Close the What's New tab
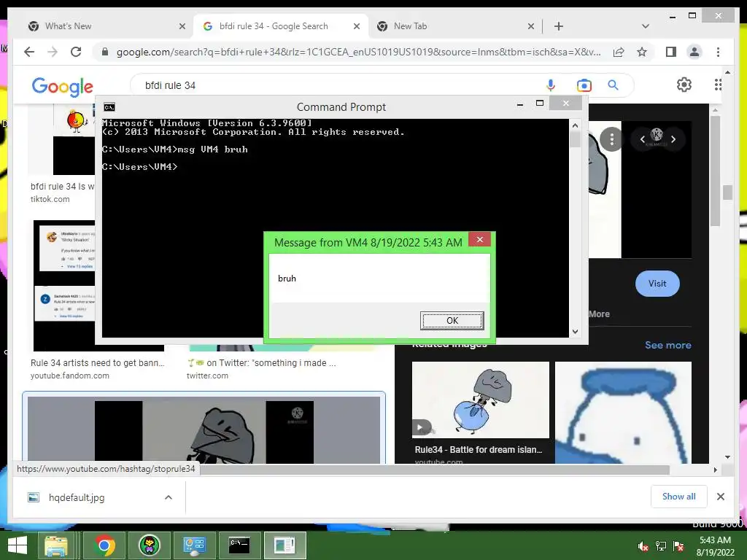Viewport: 747px width, 560px height. pyautogui.click(x=182, y=26)
